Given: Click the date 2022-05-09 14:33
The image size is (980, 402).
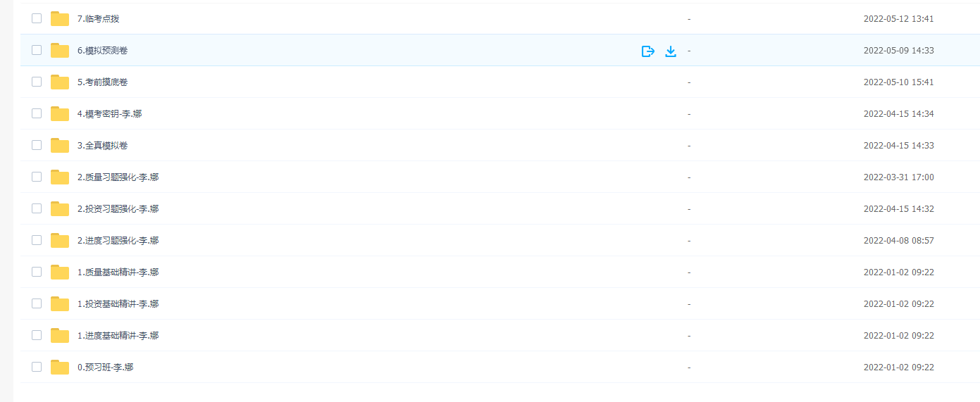Looking at the screenshot, I should pos(899,51).
